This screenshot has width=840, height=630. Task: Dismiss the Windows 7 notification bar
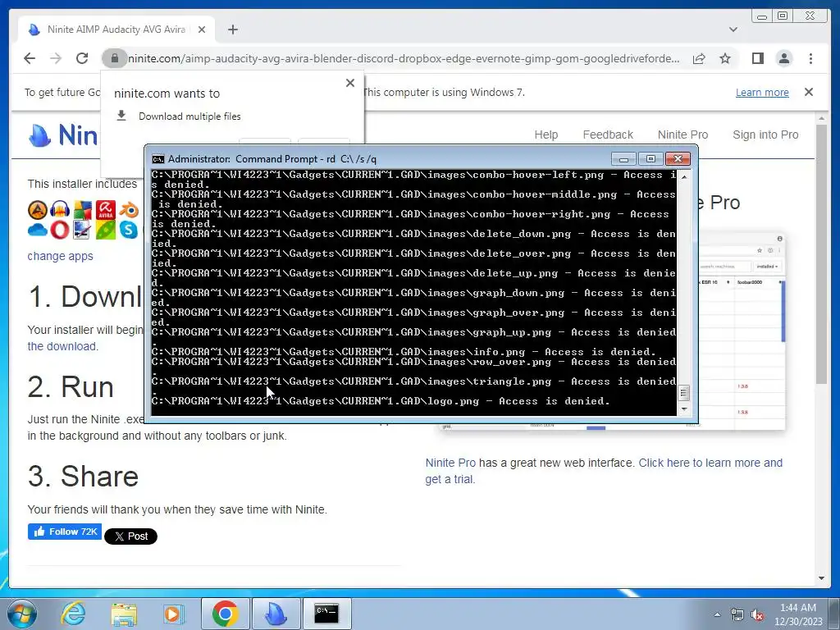[x=808, y=92]
